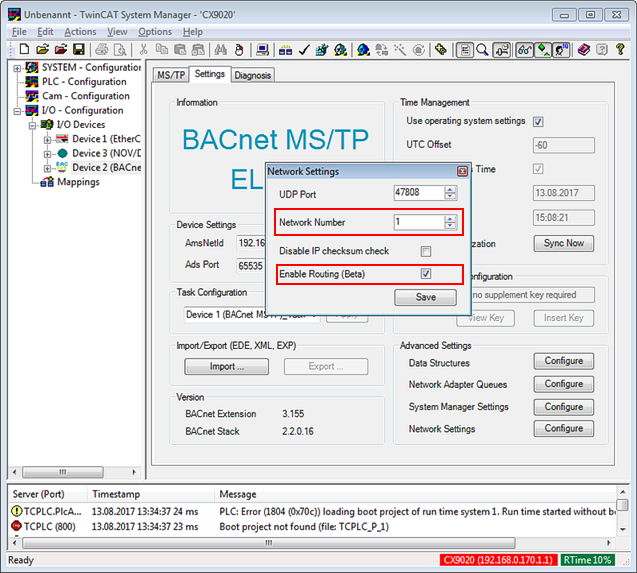
Task: Click the Sync Now button
Action: pos(563,243)
